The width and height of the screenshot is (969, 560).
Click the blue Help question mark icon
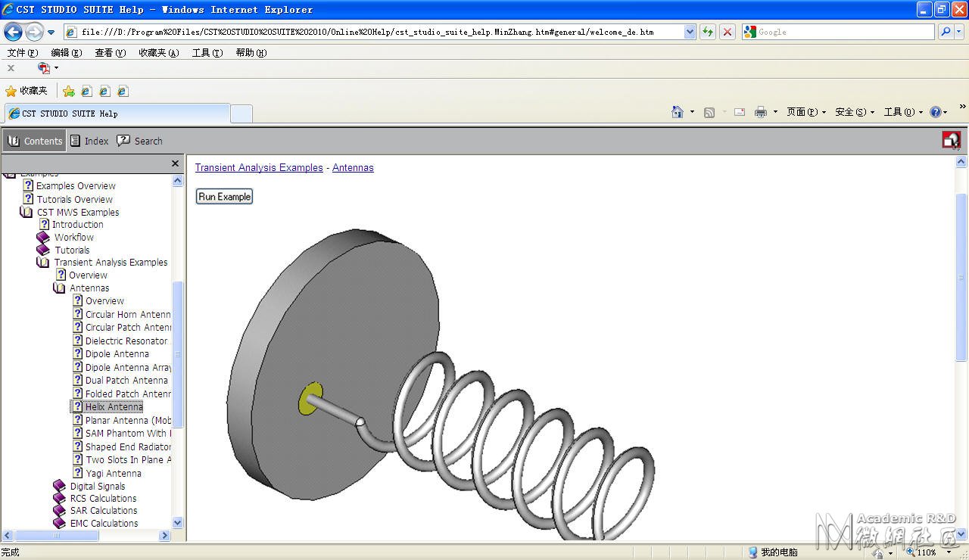point(936,112)
